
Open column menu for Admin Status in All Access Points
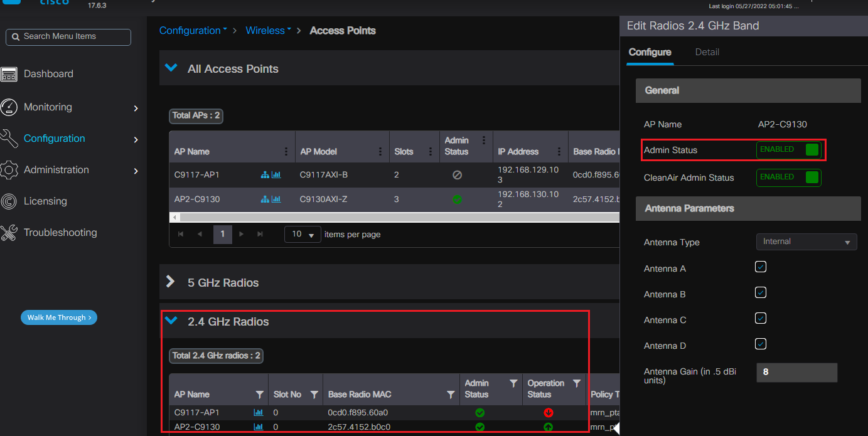(x=483, y=141)
